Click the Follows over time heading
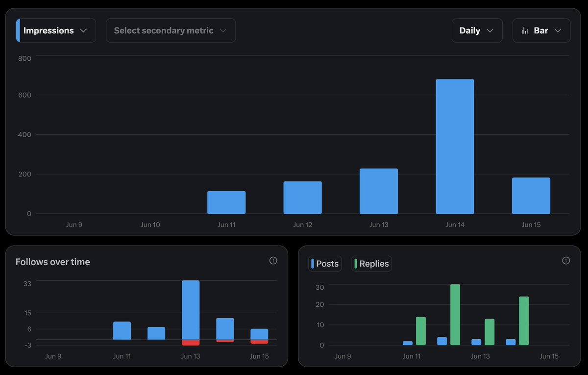The image size is (588, 375). click(x=53, y=262)
